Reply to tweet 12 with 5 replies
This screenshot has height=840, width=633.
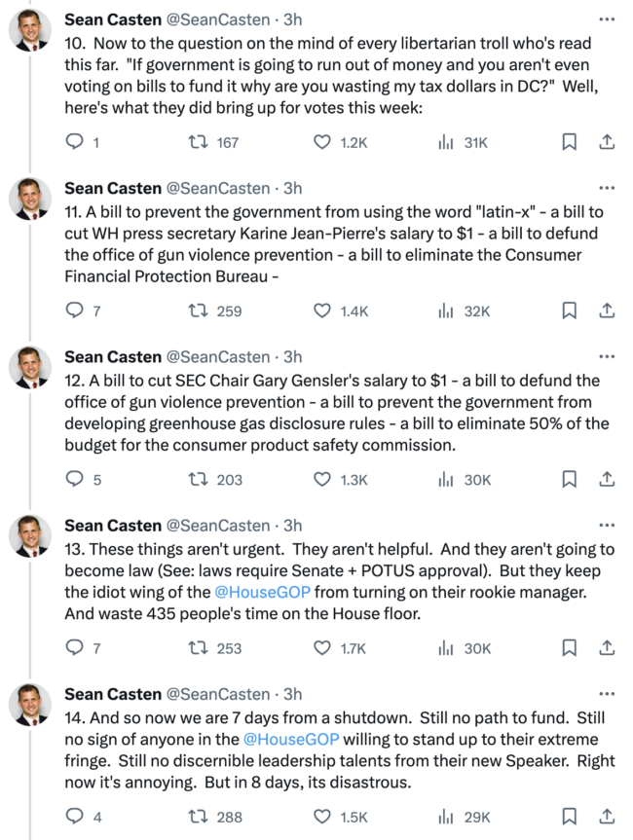[75, 479]
